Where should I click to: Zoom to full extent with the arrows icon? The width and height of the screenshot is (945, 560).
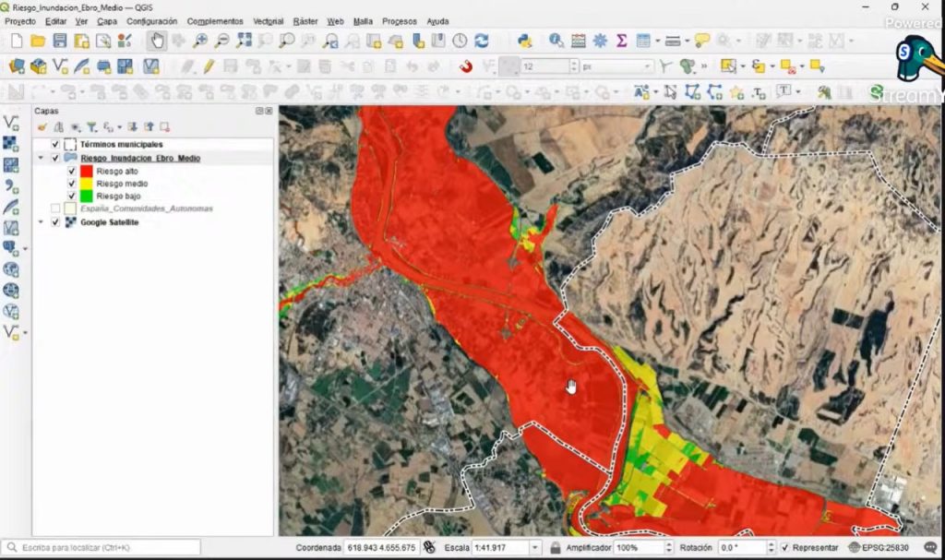[244, 41]
